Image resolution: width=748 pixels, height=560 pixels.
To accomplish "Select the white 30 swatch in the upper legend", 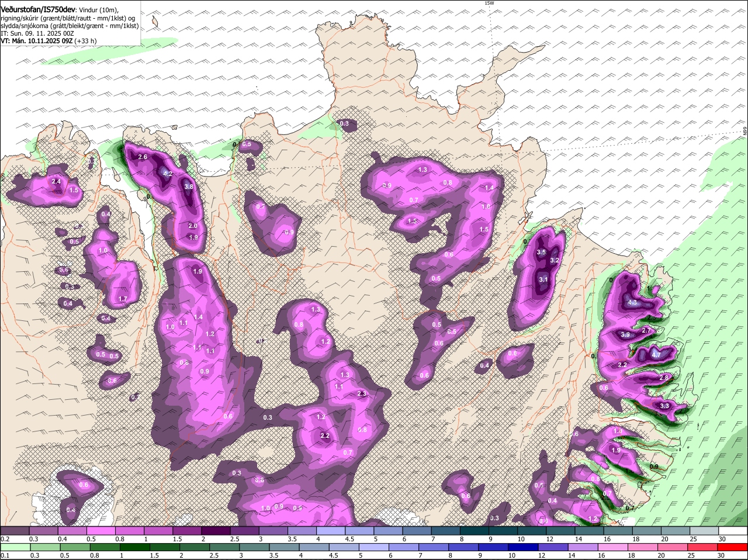I will pos(733,530).
